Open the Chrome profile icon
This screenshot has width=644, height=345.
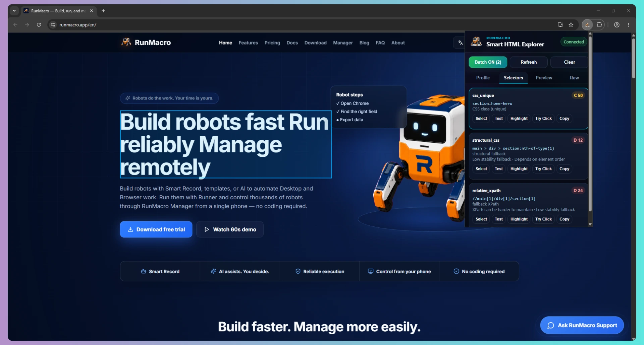pyautogui.click(x=616, y=25)
